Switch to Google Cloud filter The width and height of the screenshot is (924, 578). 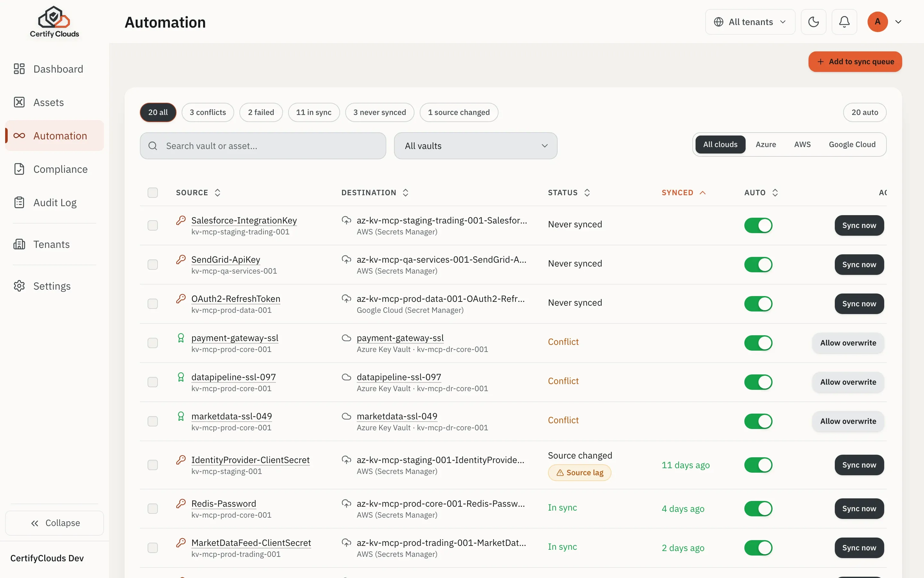coord(852,144)
